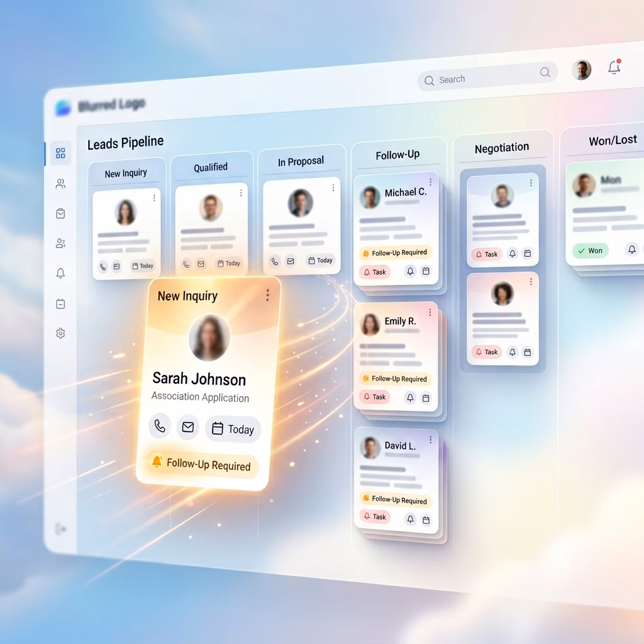Select the In Proposal column header
This screenshot has width=644, height=644.
click(301, 162)
